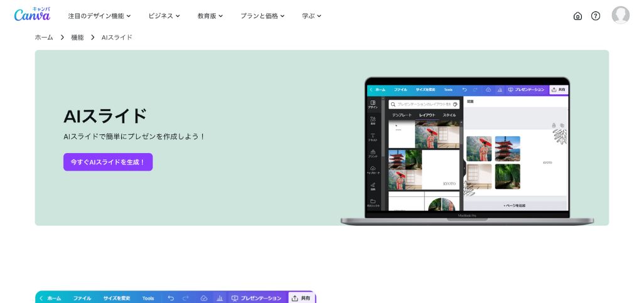Click cloud icon in the bottom preview bar

204,299
